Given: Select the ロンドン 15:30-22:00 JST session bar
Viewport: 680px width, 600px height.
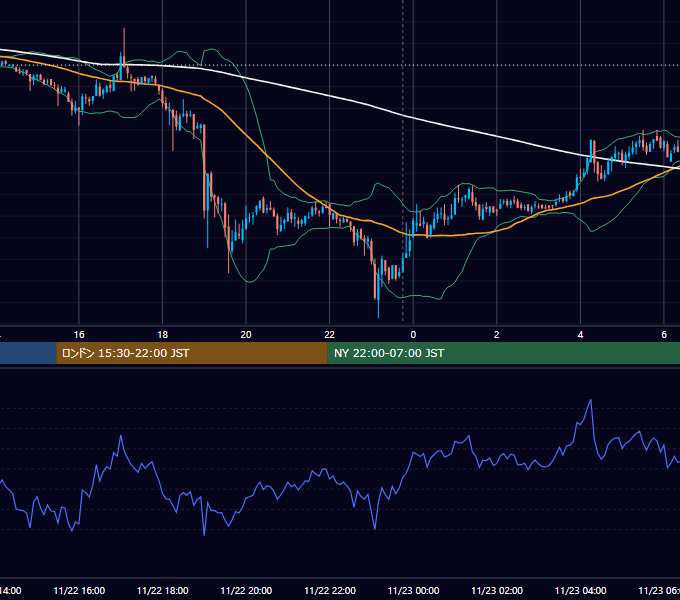Looking at the screenshot, I should click(x=192, y=353).
